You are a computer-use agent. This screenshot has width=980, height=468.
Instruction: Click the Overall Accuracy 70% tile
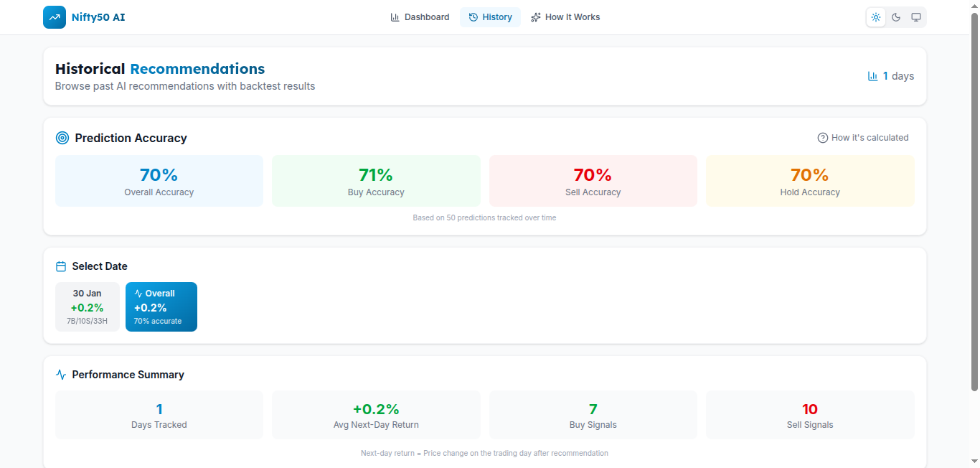coord(159,181)
